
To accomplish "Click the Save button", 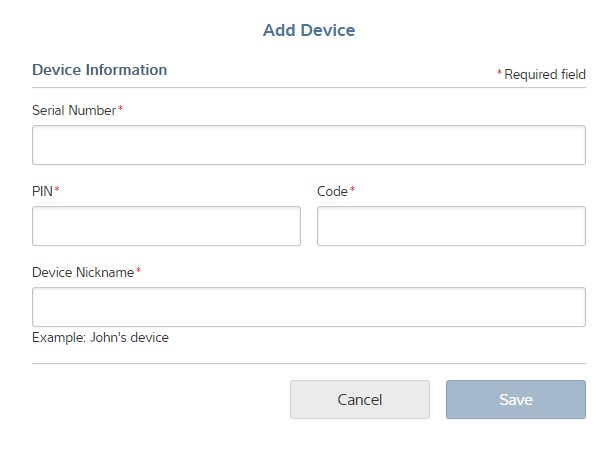I will [x=515, y=400].
